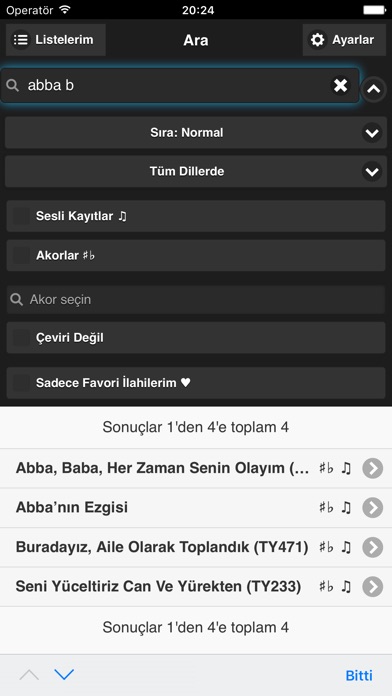The width and height of the screenshot is (392, 696).
Task: Tap Bitti to dismiss keyboard
Action: coord(359,675)
